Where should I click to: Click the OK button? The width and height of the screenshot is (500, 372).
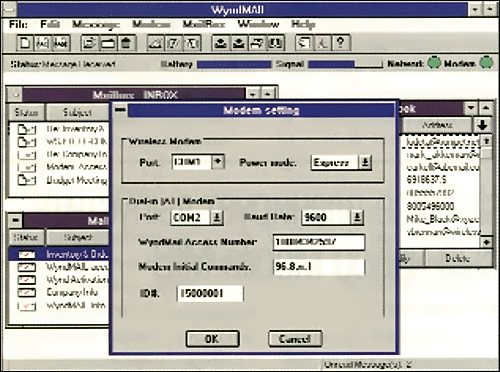pyautogui.click(x=212, y=339)
